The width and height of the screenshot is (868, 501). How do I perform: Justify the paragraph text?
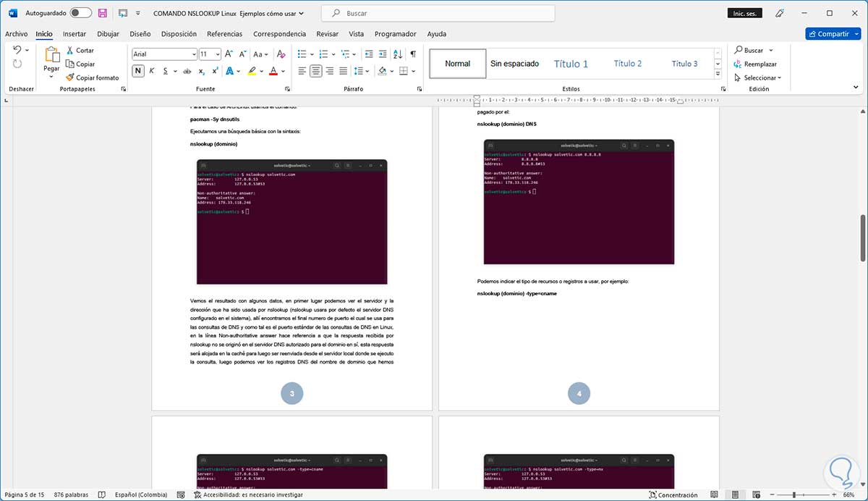[344, 71]
